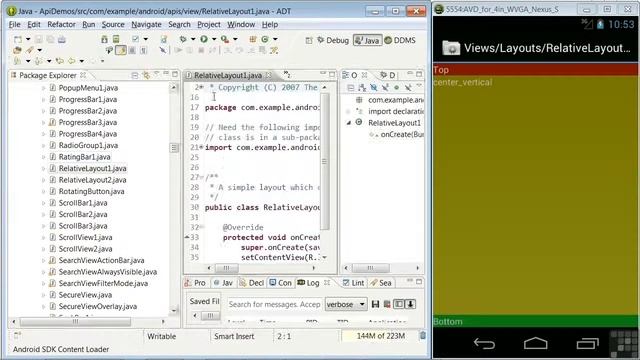Click the New Java Class green icon
This screenshot has height=360, width=640.
265,39
